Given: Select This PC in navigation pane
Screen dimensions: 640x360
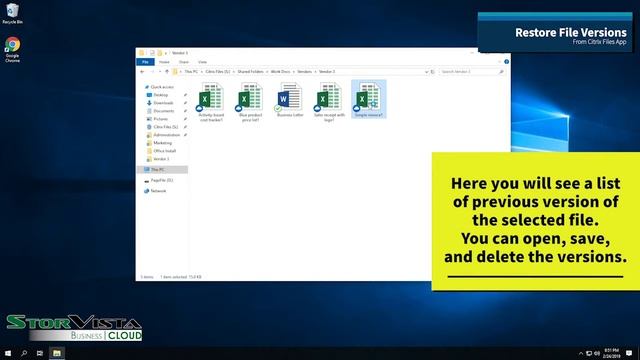Looking at the screenshot, I should click(x=162, y=169).
